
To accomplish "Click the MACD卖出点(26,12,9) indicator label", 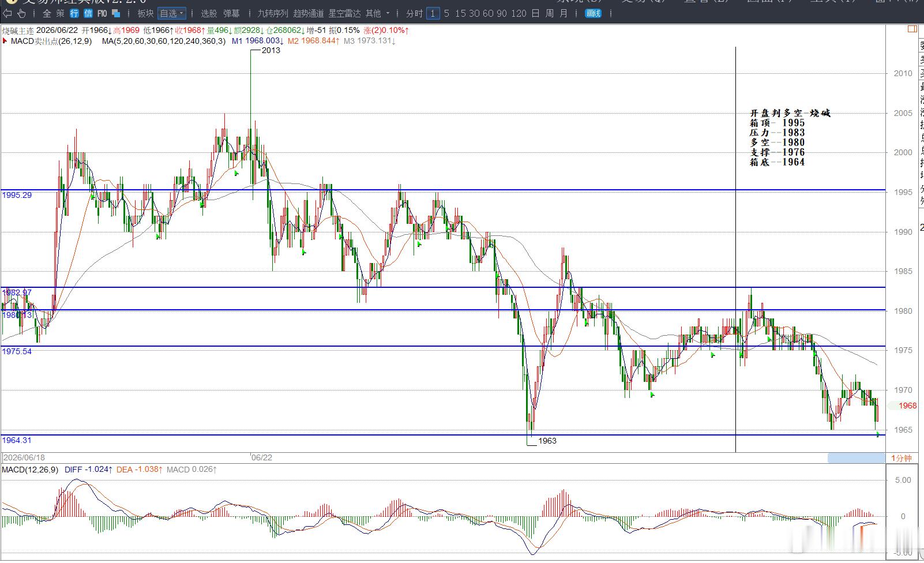I will coord(51,41).
